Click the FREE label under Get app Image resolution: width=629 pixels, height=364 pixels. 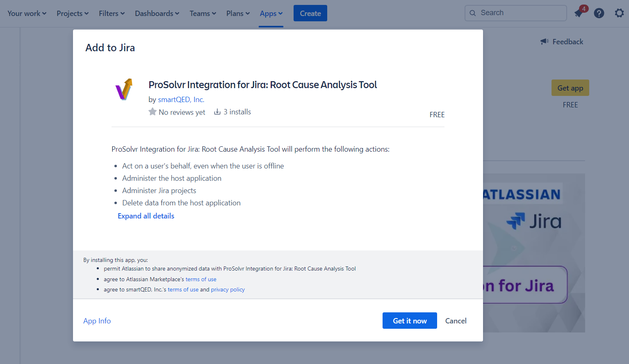pos(570,105)
